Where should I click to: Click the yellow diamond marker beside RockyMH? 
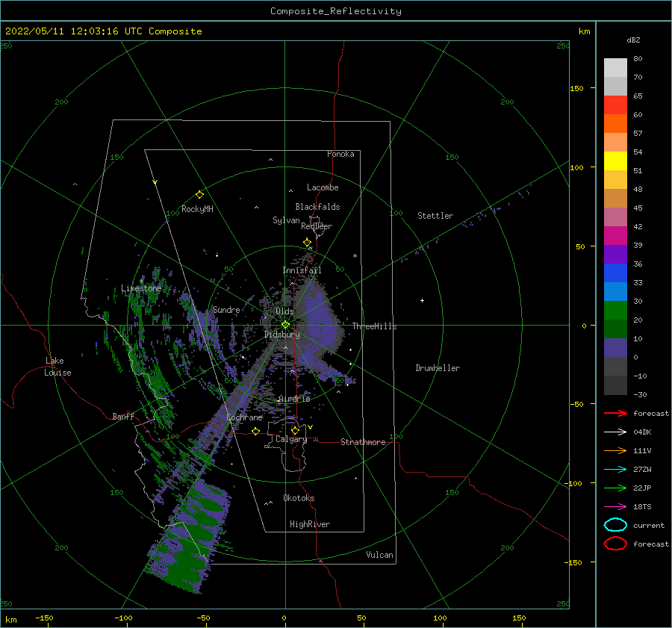[x=199, y=195]
